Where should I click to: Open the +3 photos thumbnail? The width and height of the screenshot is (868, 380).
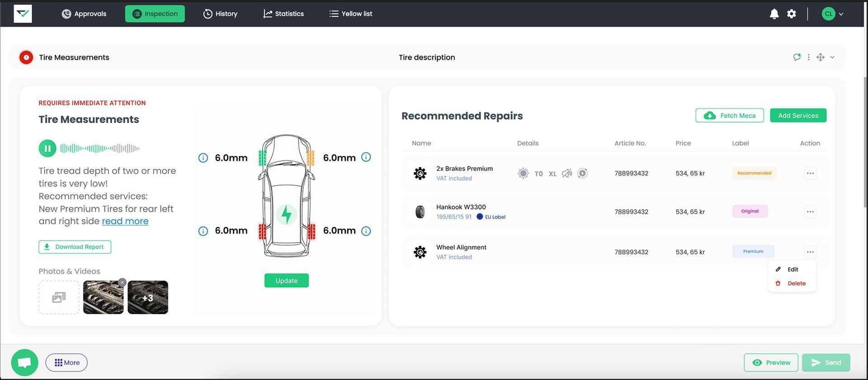[x=148, y=298]
